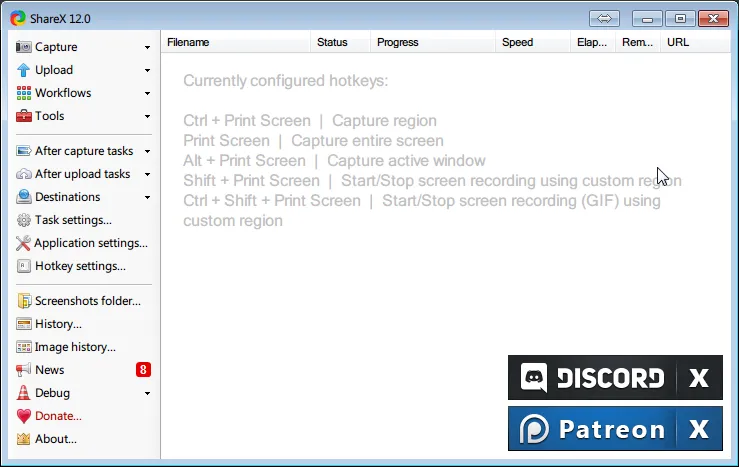Image resolution: width=739 pixels, height=467 pixels.
Task: Click the Screenshots folder icon
Action: coord(24,301)
